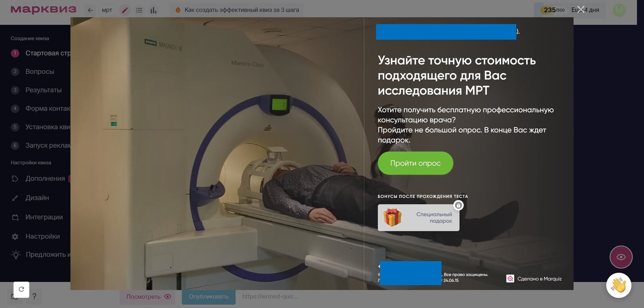Click the pencil icon to rename quiz
This screenshot has width=644, height=308.
click(125, 10)
